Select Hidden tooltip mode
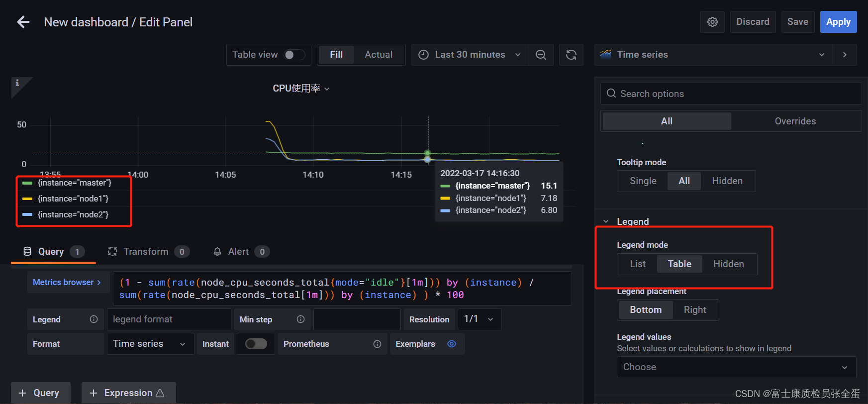 point(727,181)
